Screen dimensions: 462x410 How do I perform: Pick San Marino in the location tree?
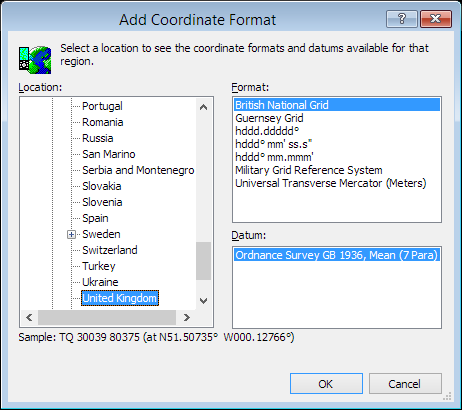[109, 154]
